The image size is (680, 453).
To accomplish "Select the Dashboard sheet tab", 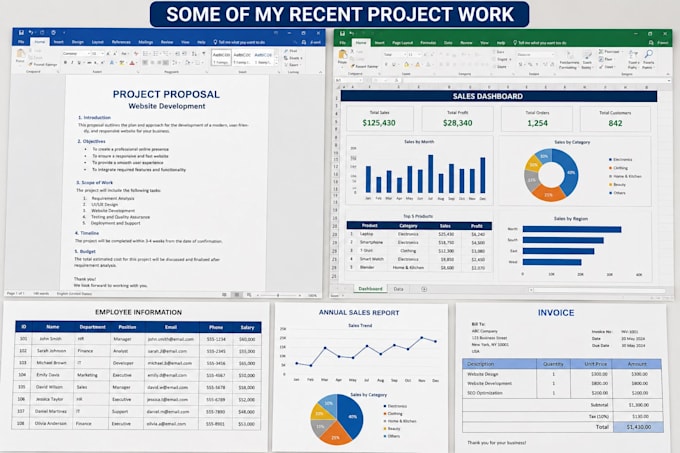I will 370,289.
